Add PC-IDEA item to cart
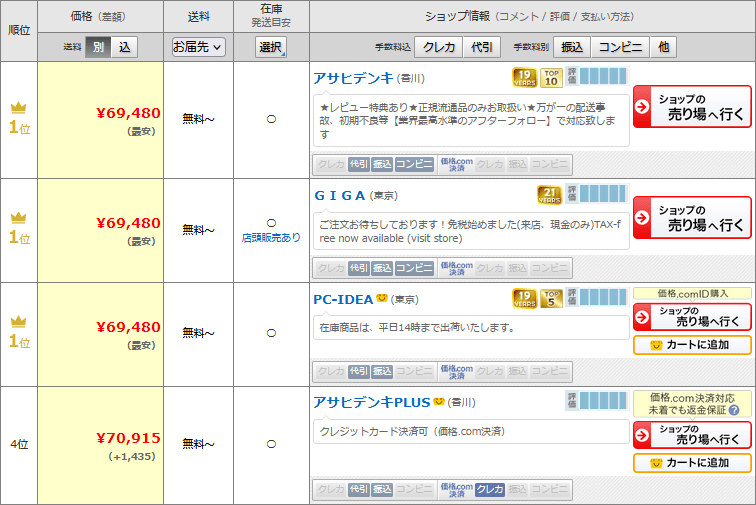This screenshot has width=756, height=505. [x=692, y=345]
